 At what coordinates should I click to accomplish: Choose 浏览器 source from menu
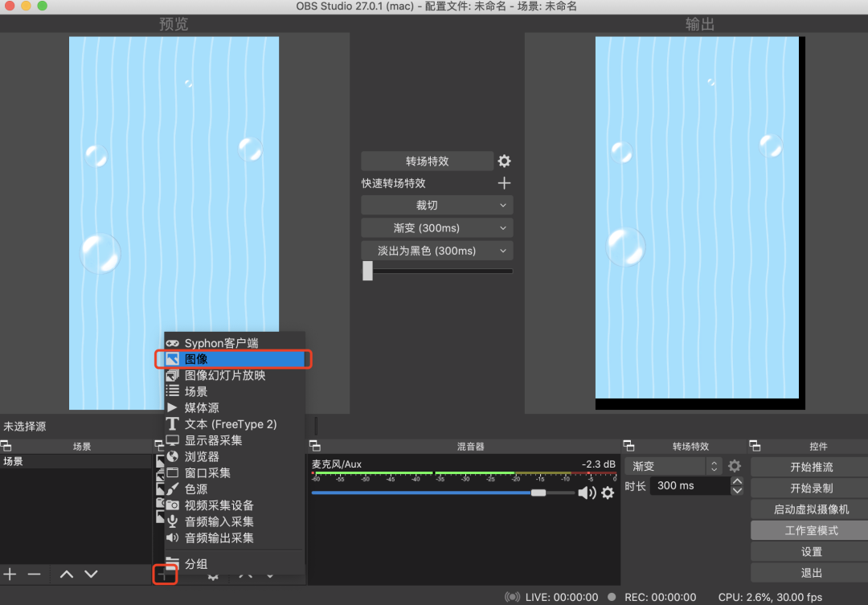tap(235, 456)
